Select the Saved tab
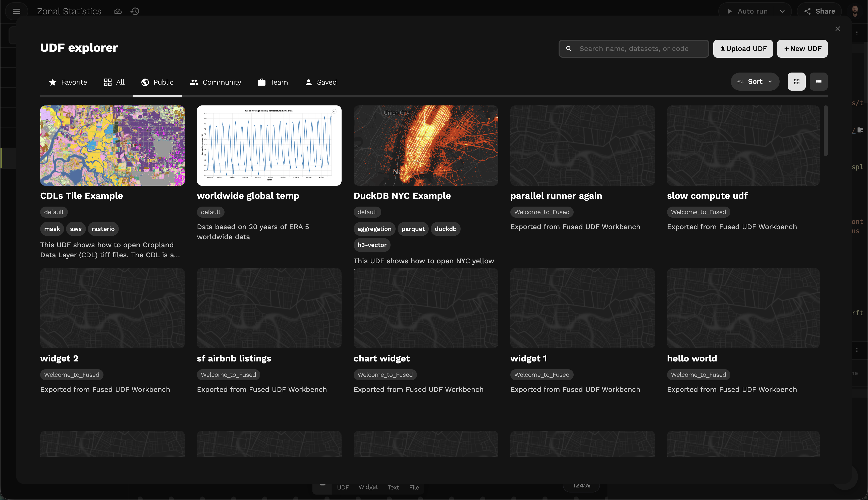Image resolution: width=868 pixels, height=500 pixels. (321, 82)
